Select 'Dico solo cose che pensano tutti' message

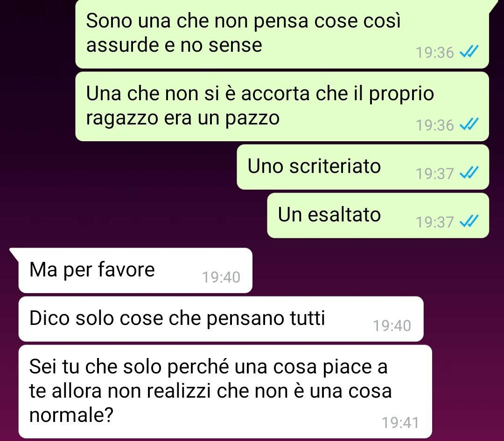(x=221, y=319)
